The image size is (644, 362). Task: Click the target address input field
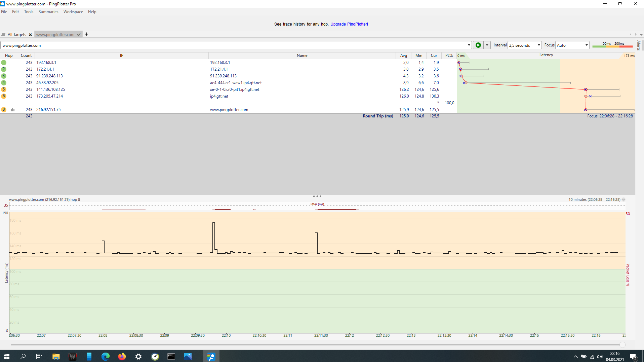[234, 45]
